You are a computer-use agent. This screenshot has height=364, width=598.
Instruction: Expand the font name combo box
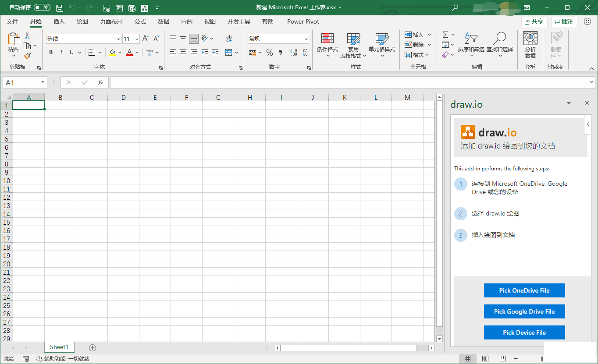118,39
